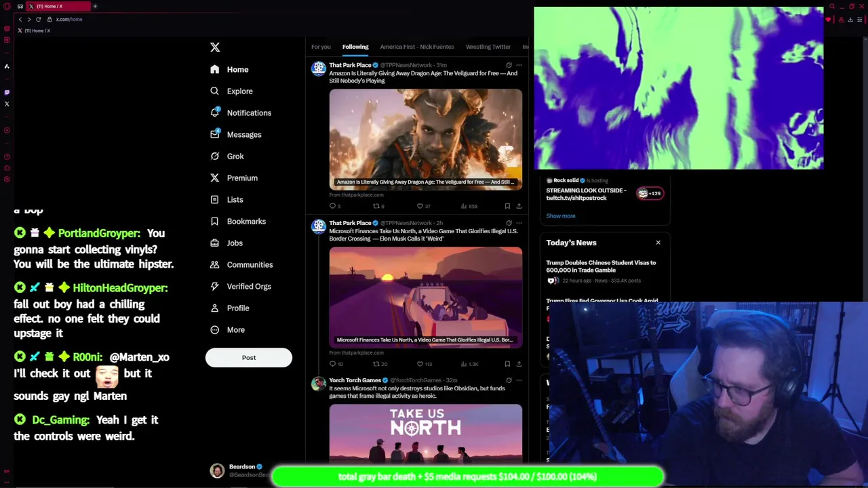Click the white Post button

[249, 357]
